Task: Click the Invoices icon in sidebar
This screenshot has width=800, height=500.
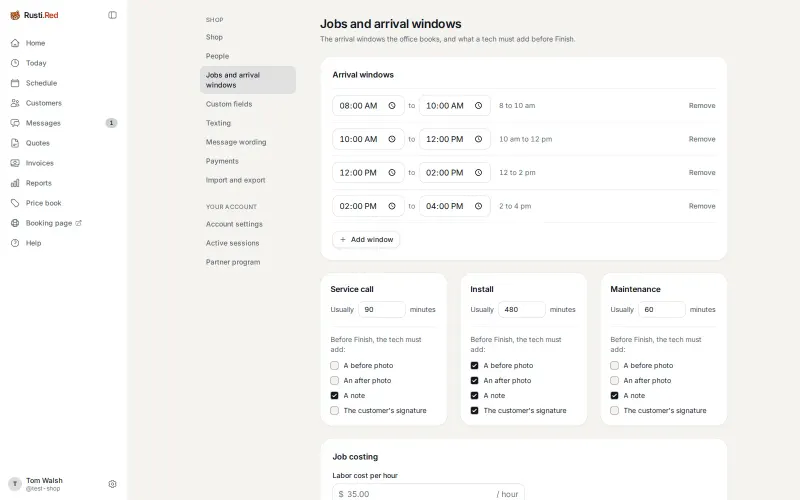Action: coord(15,163)
